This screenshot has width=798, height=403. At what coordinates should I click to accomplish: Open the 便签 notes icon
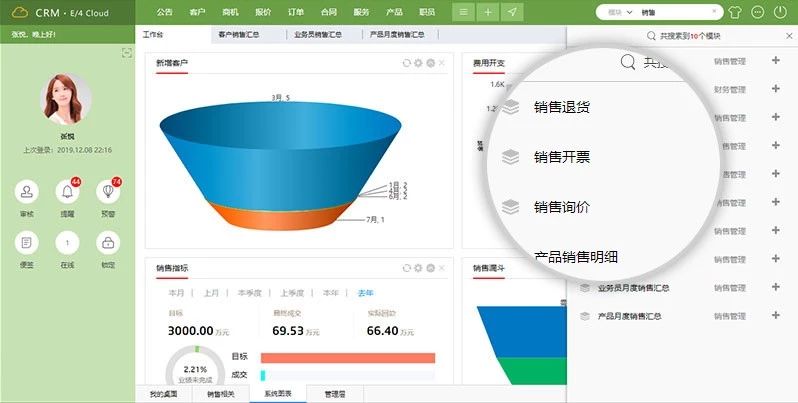click(x=27, y=242)
